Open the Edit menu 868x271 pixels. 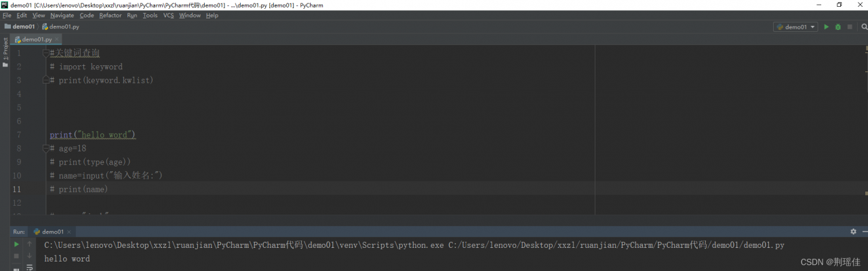click(x=22, y=15)
